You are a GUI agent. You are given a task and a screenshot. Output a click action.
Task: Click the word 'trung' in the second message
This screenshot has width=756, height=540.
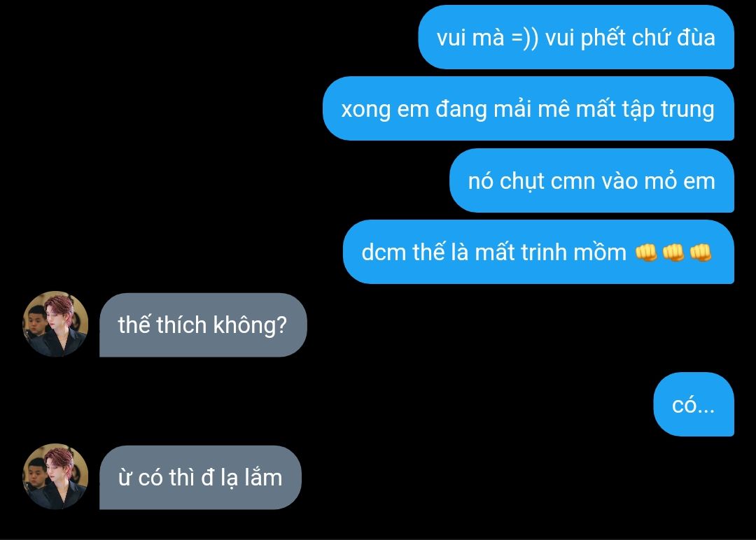tap(687, 109)
